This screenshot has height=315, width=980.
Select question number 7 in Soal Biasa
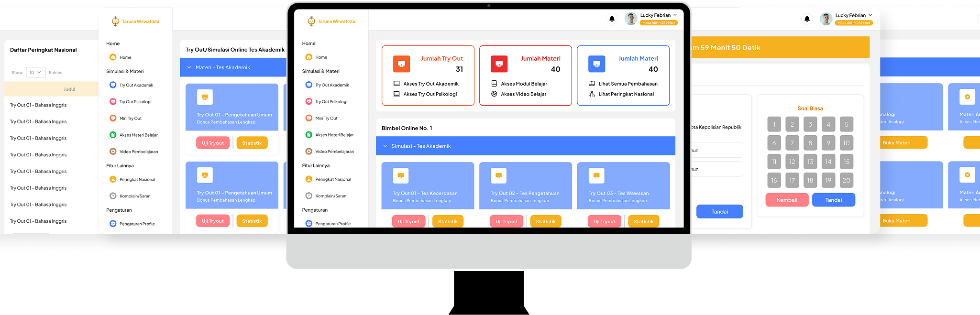coord(792,143)
